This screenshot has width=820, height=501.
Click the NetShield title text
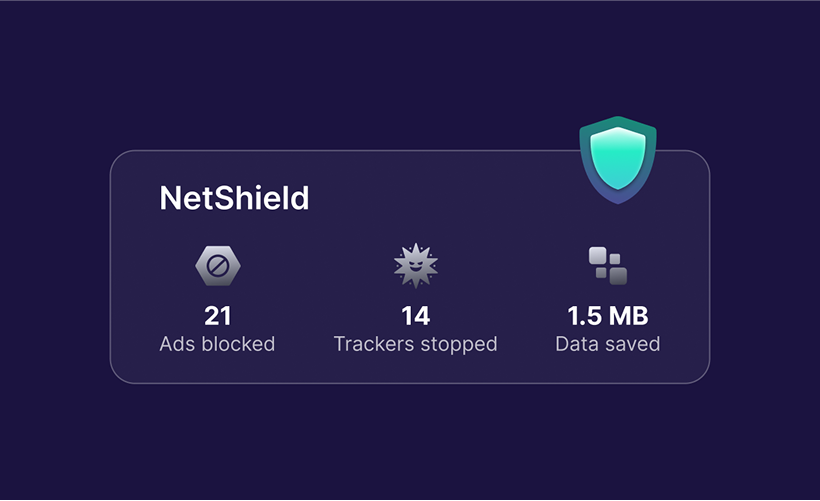click(x=234, y=198)
